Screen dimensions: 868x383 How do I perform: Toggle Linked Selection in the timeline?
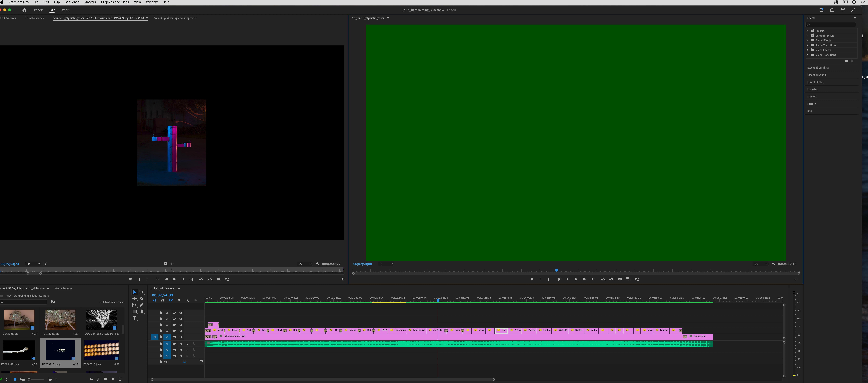pyautogui.click(x=171, y=300)
